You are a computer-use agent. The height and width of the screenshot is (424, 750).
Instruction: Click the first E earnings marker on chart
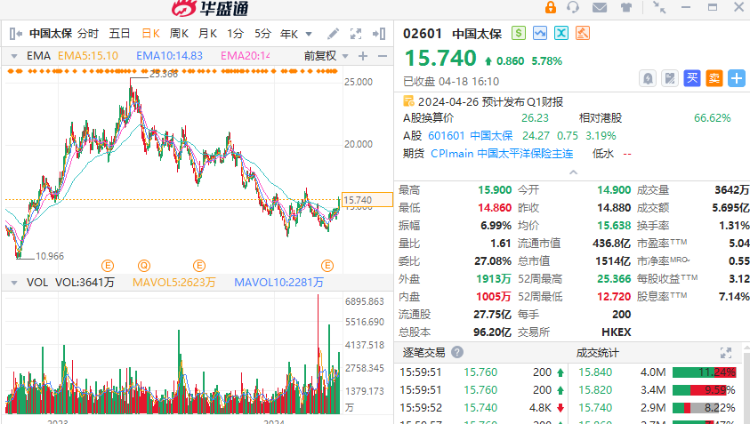pyautogui.click(x=108, y=266)
